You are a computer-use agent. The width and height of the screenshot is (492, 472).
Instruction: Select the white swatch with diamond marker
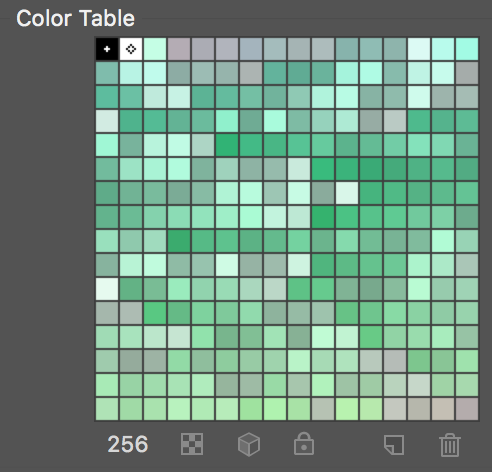(131, 49)
